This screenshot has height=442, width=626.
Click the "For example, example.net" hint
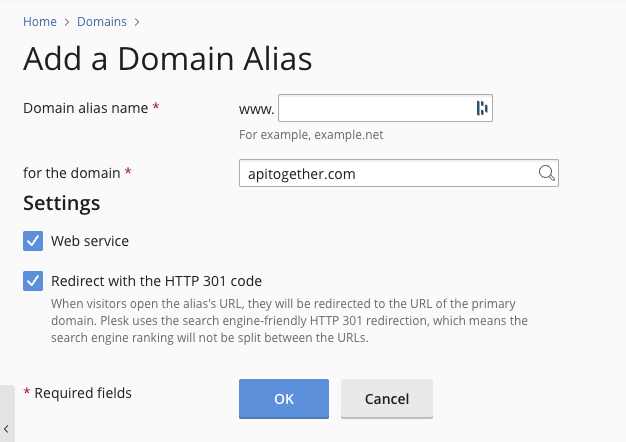[x=311, y=135]
